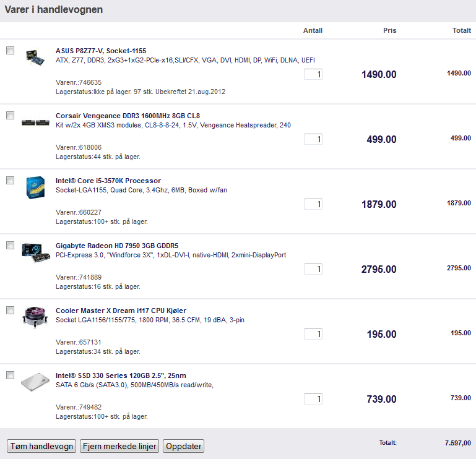Click the price 2795.00 in Pris column
Image resolution: width=476 pixels, height=459 pixels.
379,269
